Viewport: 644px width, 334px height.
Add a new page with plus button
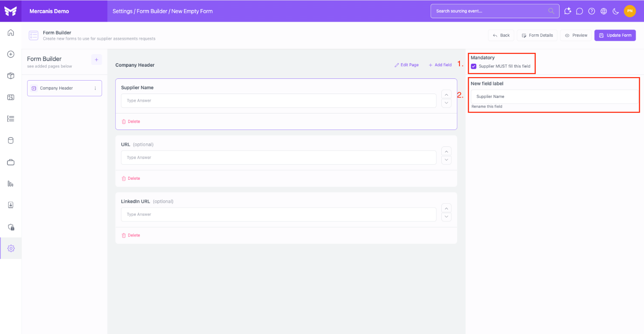coord(97,60)
